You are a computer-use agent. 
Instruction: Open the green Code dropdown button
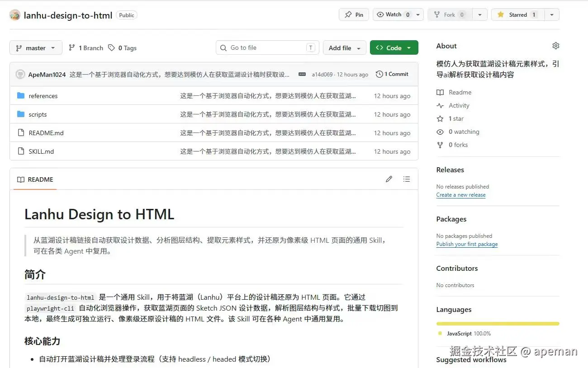point(394,48)
